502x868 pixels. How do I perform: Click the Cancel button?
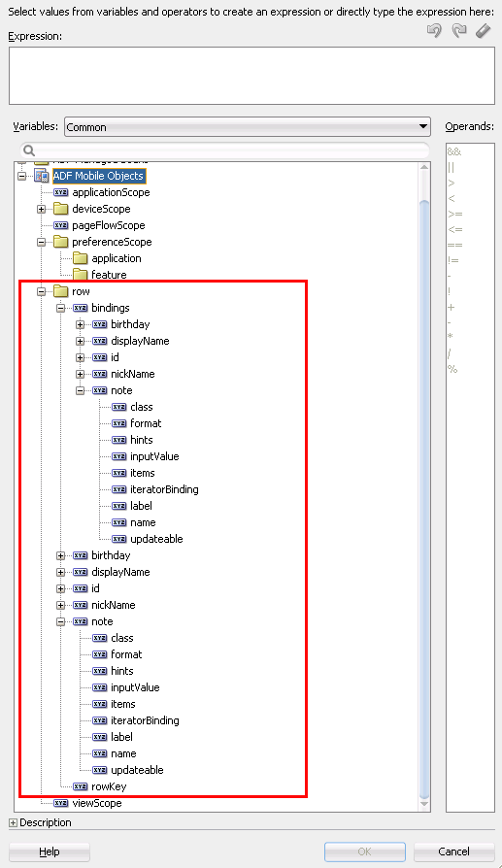coord(453,851)
